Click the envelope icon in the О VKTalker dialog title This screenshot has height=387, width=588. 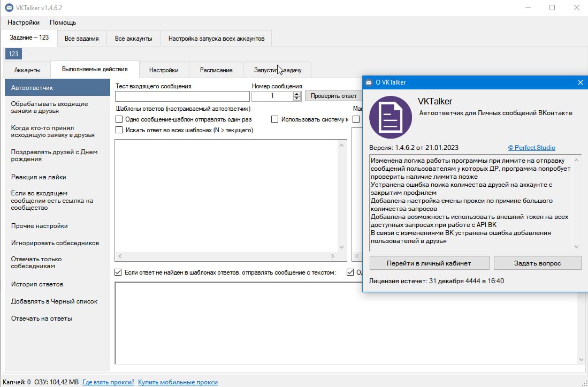[x=369, y=82]
